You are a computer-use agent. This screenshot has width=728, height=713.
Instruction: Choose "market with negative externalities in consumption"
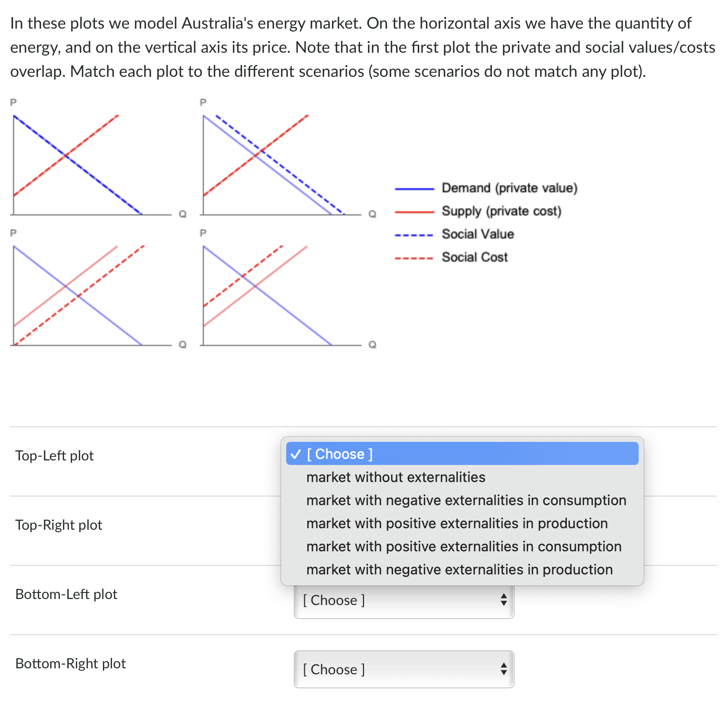pyautogui.click(x=466, y=500)
